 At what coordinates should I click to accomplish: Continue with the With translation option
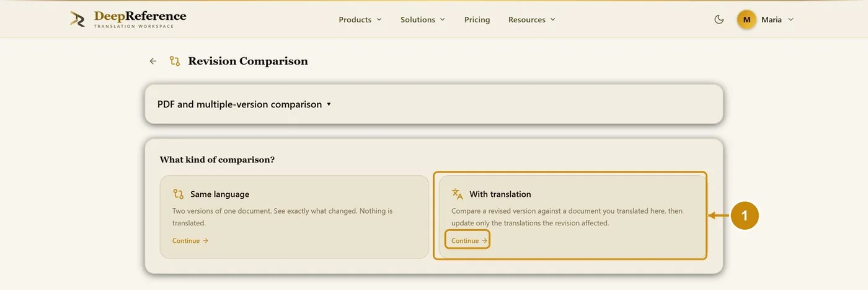(x=469, y=240)
